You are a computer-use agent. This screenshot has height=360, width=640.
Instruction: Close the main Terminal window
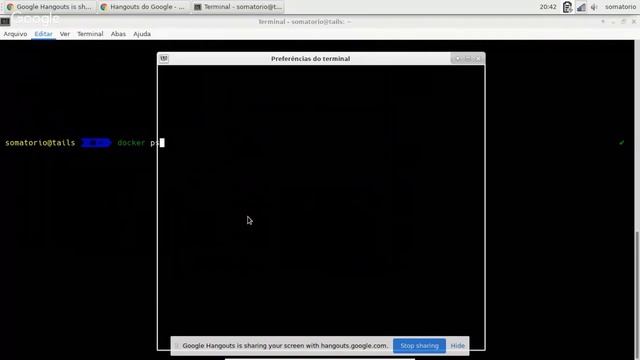pyautogui.click(x=634, y=22)
